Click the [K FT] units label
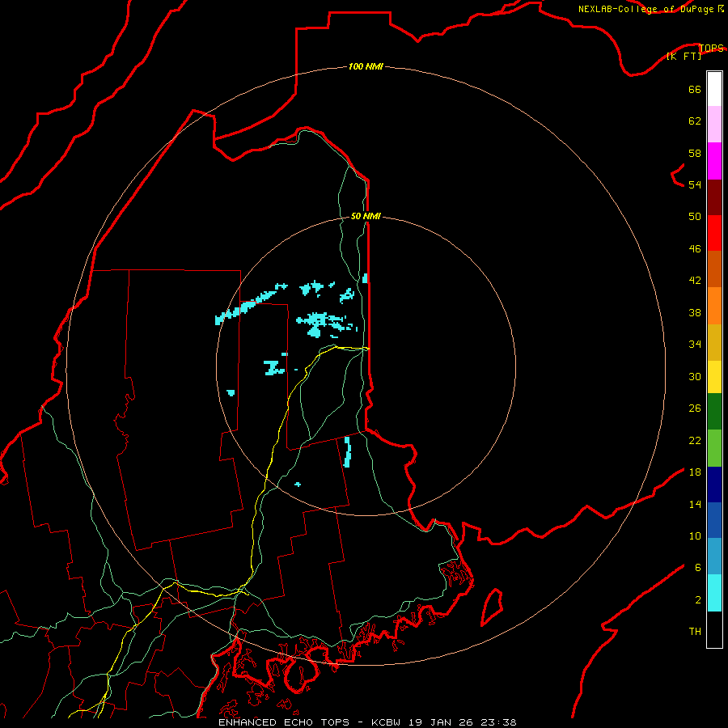Image resolution: width=728 pixels, height=728 pixels. pyautogui.click(x=684, y=56)
